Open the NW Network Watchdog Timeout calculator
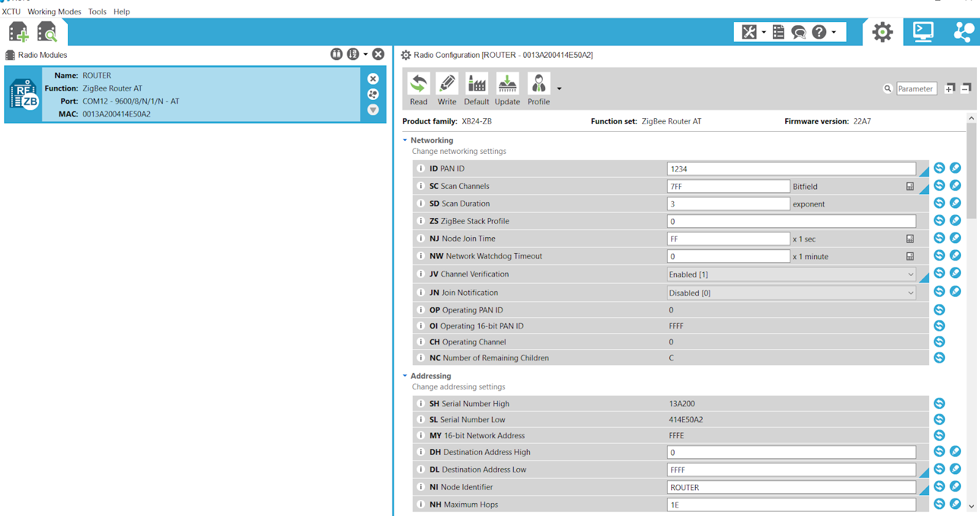The image size is (980, 516). tap(910, 256)
